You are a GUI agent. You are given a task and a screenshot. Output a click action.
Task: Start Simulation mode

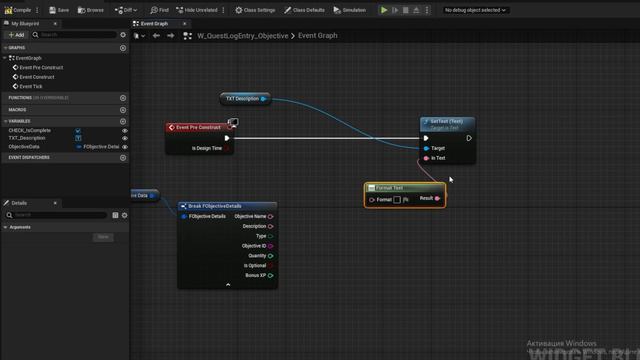click(349, 10)
